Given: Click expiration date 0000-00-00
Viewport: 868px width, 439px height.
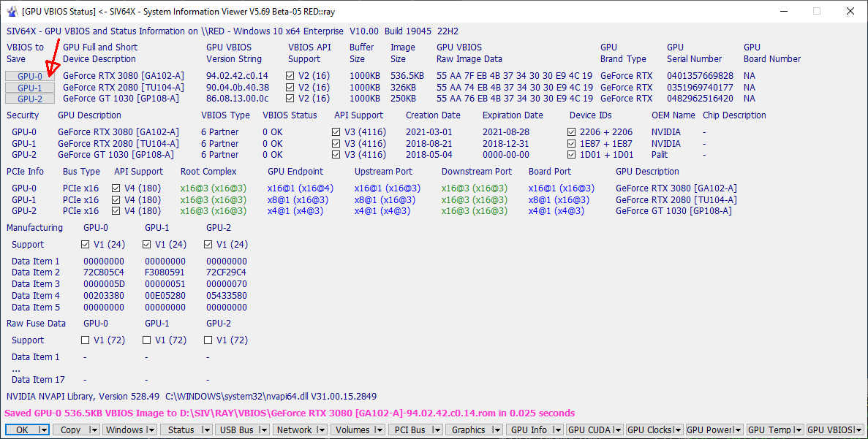Looking at the screenshot, I should tap(506, 155).
